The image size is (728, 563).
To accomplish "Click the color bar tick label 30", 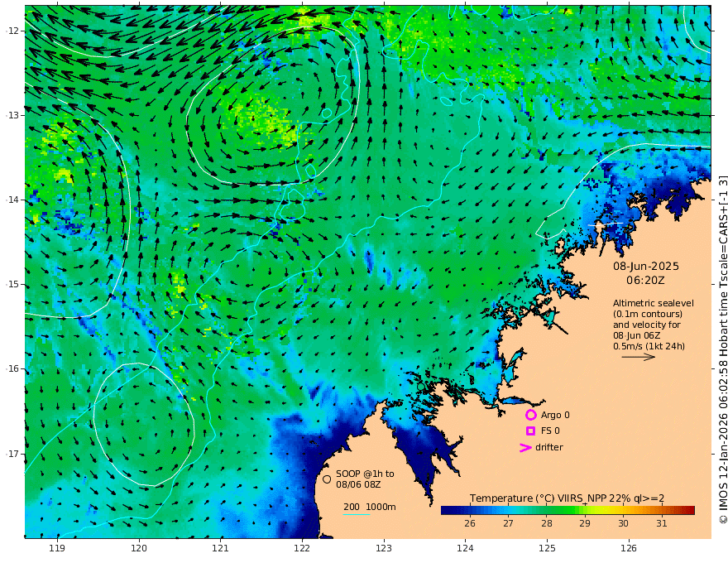I will [623, 523].
